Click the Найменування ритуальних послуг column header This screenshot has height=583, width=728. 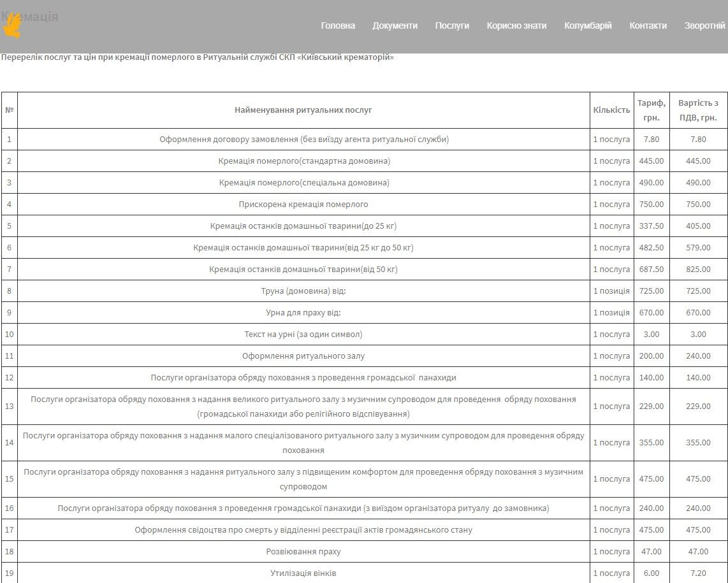point(303,110)
